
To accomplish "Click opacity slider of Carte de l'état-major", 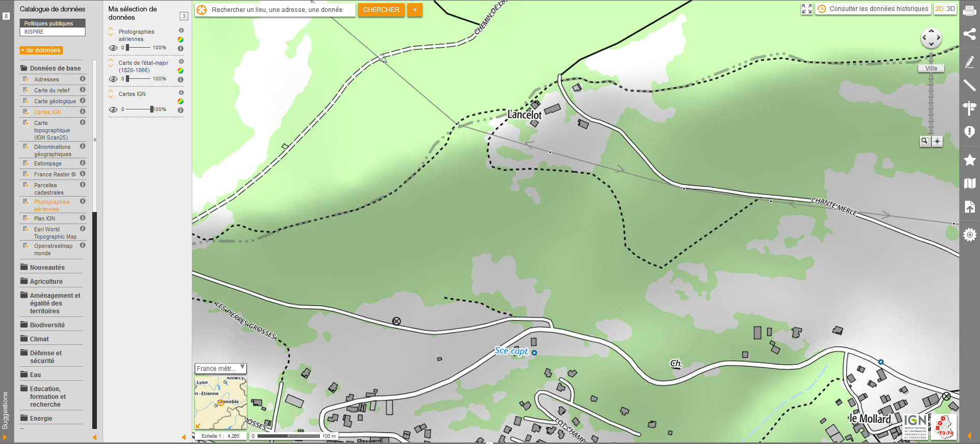I will pos(138,79).
